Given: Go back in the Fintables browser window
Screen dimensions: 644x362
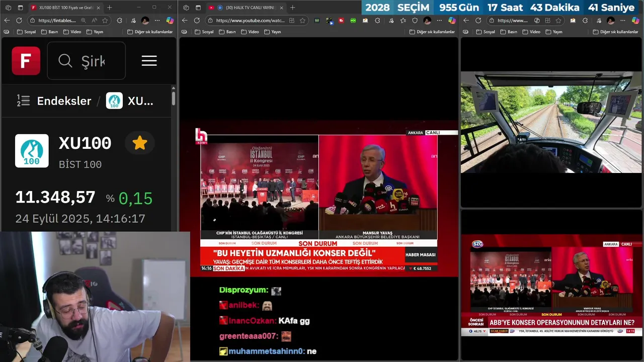Looking at the screenshot, I should 7,20.
